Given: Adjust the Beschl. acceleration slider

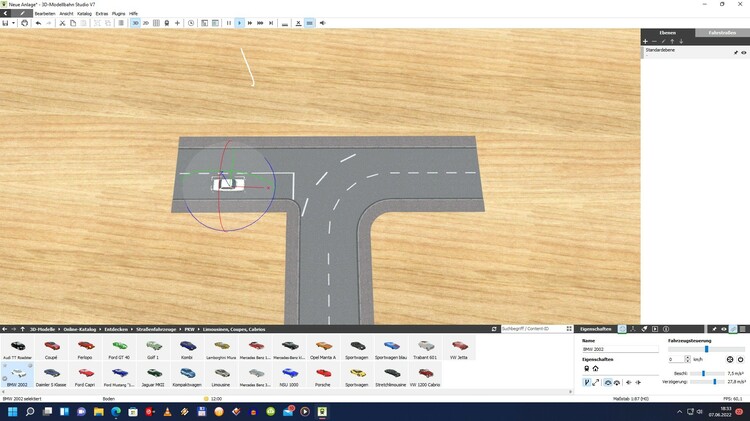Looking at the screenshot, I should point(707,373).
